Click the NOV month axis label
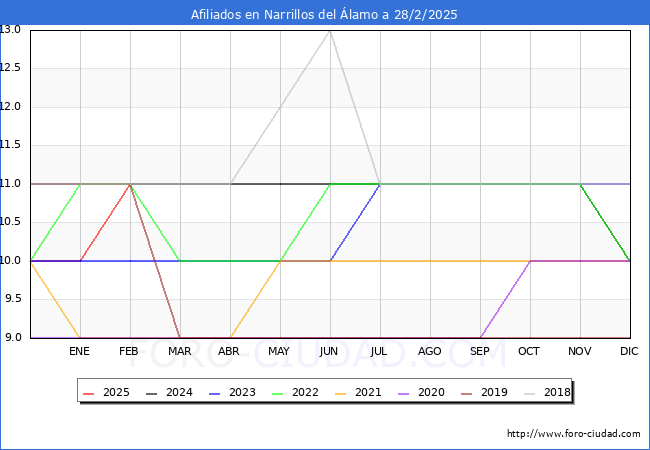The width and height of the screenshot is (650, 450). point(580,351)
